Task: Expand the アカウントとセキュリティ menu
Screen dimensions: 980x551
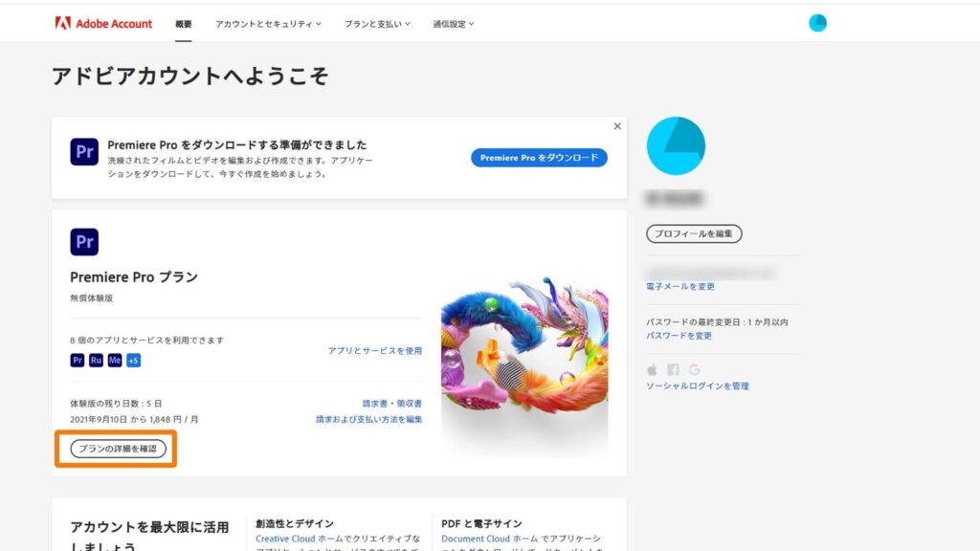Action: (x=268, y=24)
